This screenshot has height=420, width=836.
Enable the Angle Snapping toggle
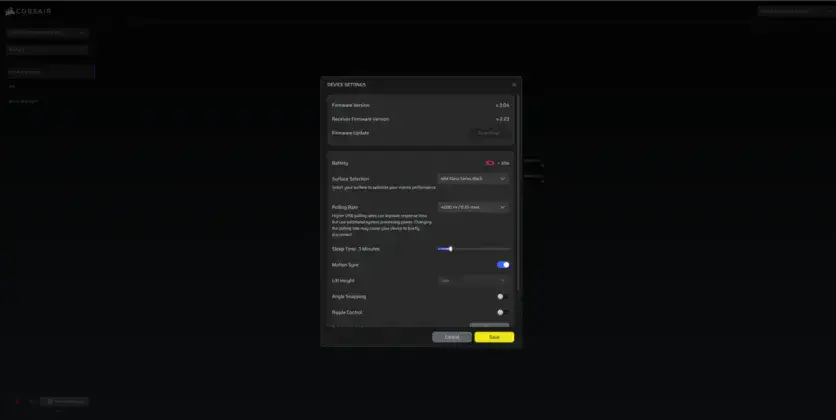[503, 296]
